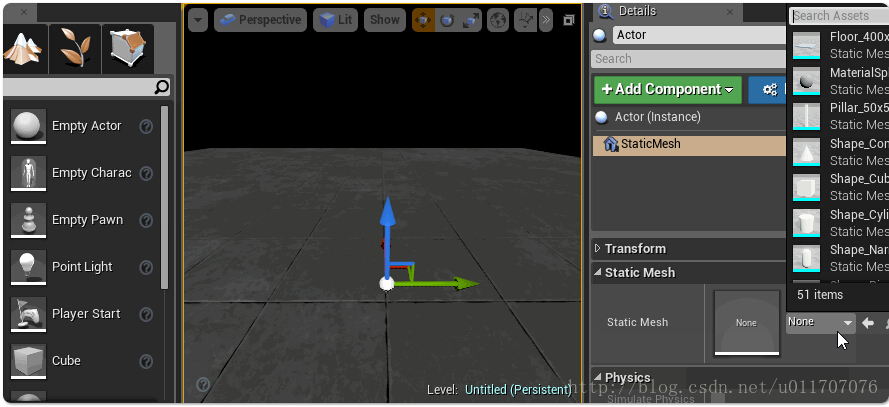Pick Floor_400x mesh from the asset list
Image resolution: width=889 pixels, height=407 pixels.
pos(839,45)
